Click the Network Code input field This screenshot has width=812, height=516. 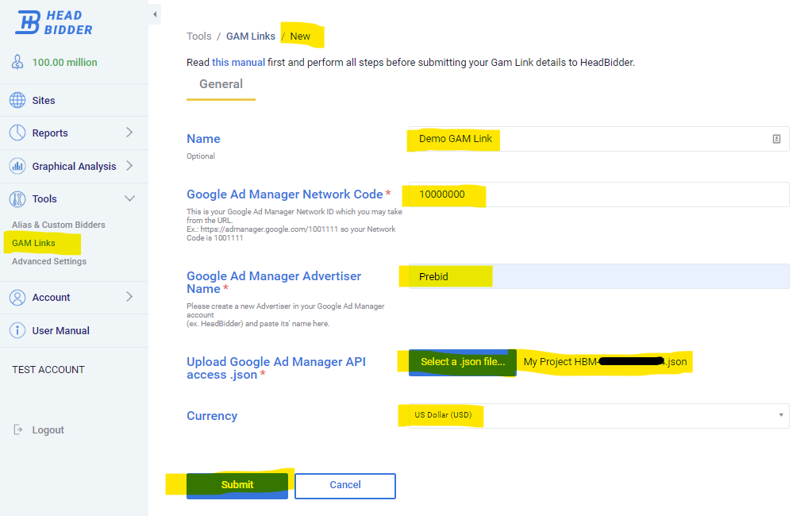click(x=595, y=194)
